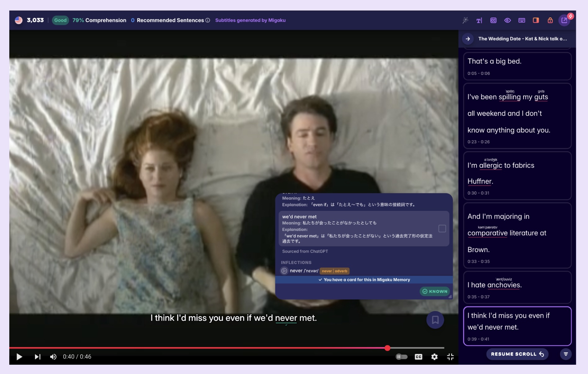Toggle the autoplay switch

(401, 357)
